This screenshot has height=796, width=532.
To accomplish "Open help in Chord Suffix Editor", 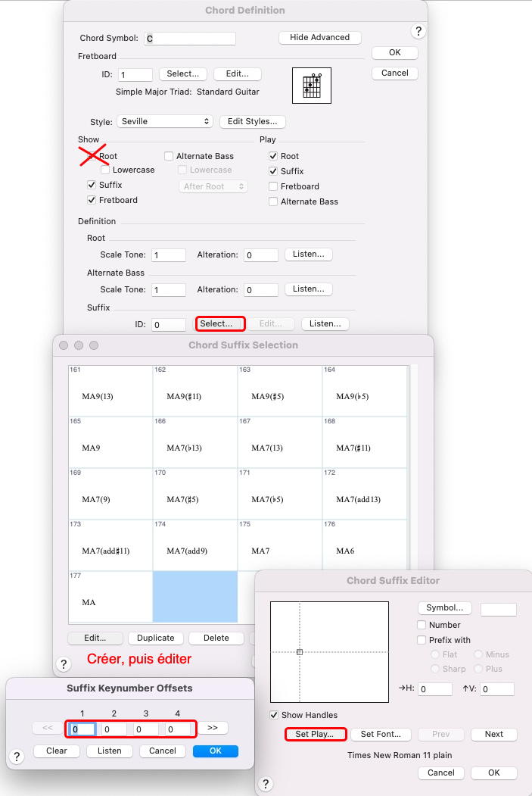I will pyautogui.click(x=266, y=784).
